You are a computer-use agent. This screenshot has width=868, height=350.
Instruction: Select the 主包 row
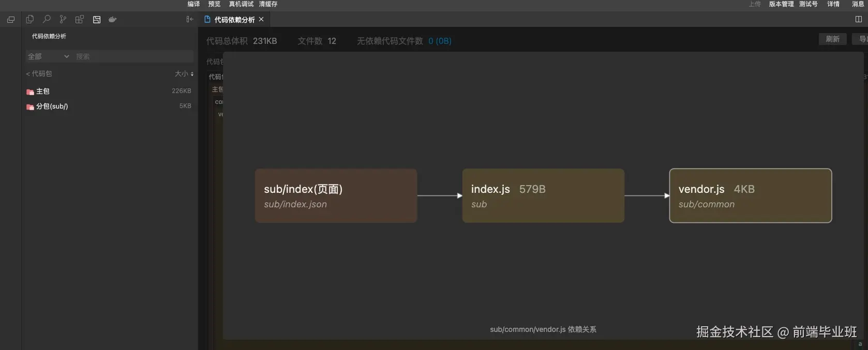110,91
